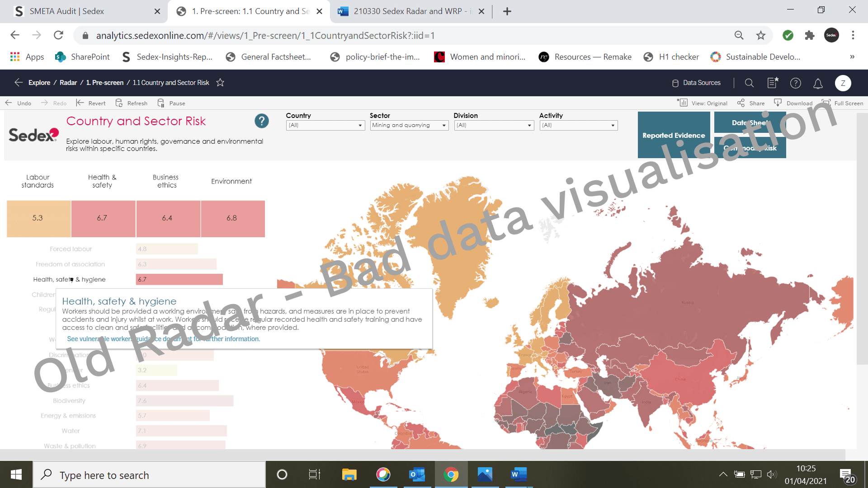868x488 pixels.
Task: Click the Windows taskbar search box
Action: pos(149,475)
